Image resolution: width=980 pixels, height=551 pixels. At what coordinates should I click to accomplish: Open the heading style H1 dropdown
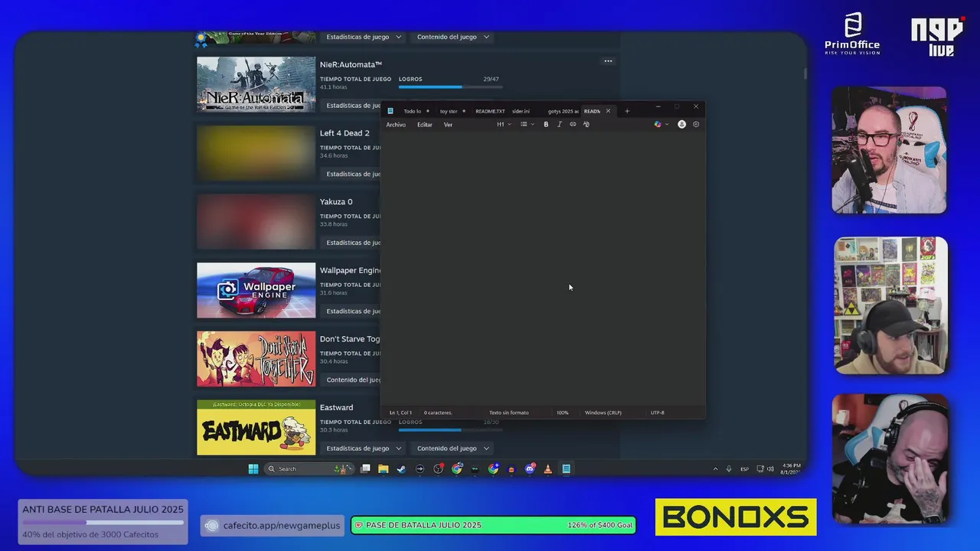pyautogui.click(x=504, y=124)
